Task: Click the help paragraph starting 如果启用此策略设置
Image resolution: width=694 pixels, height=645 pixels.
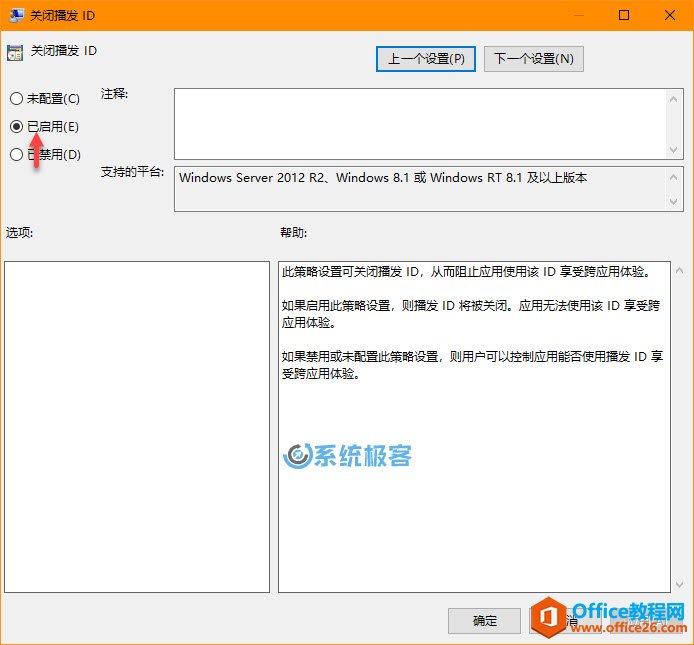Action: tap(471, 314)
